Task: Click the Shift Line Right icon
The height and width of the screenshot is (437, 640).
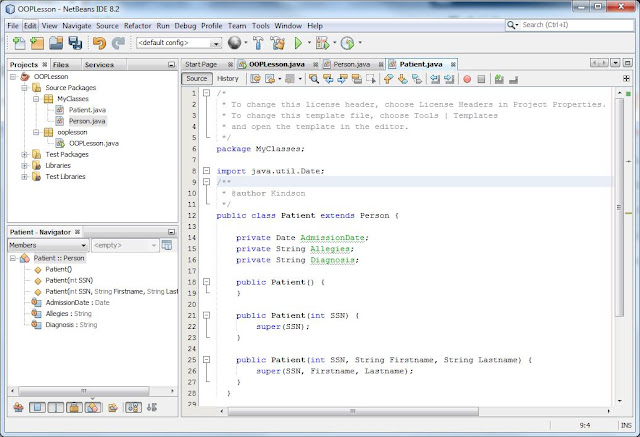Action: [x=449, y=79]
